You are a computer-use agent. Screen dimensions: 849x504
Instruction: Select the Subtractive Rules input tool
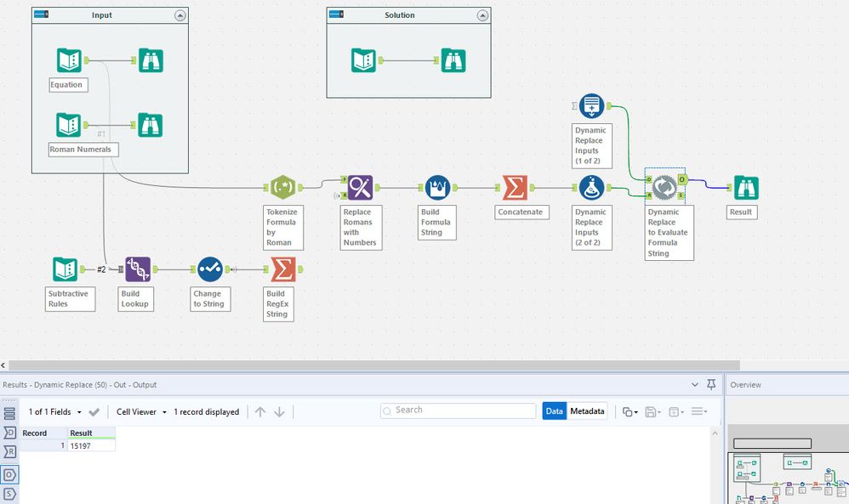(65, 269)
